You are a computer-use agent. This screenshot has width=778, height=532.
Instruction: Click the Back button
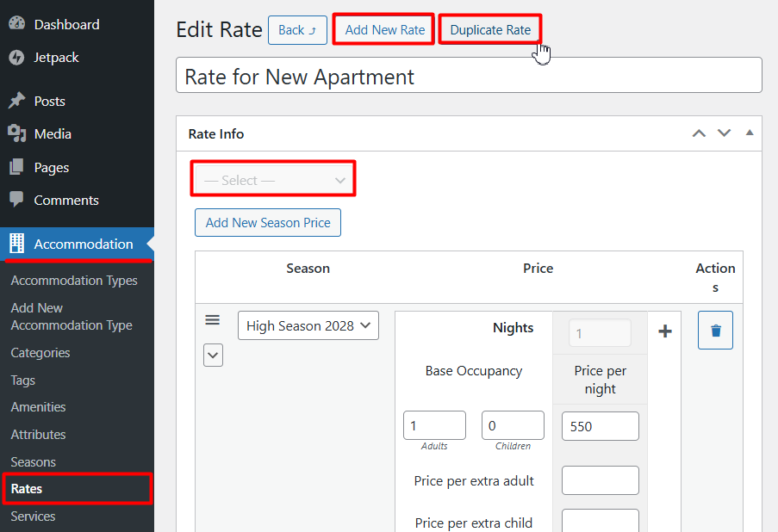click(297, 30)
